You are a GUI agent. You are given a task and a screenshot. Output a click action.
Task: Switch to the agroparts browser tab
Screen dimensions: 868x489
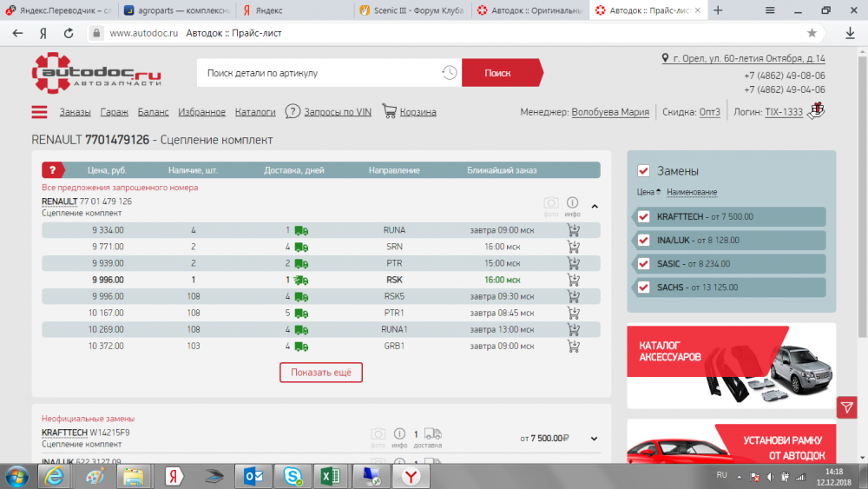[x=177, y=10]
